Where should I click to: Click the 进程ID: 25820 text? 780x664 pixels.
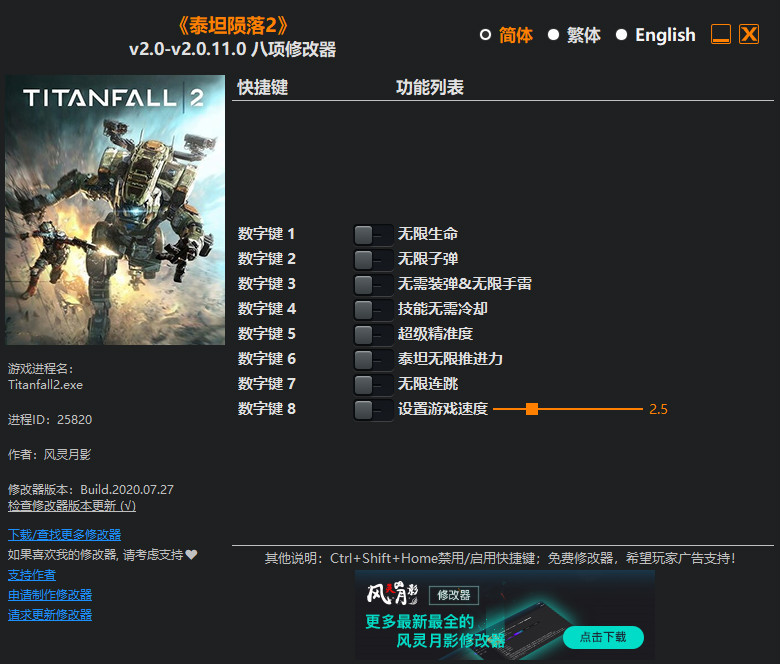[50, 420]
